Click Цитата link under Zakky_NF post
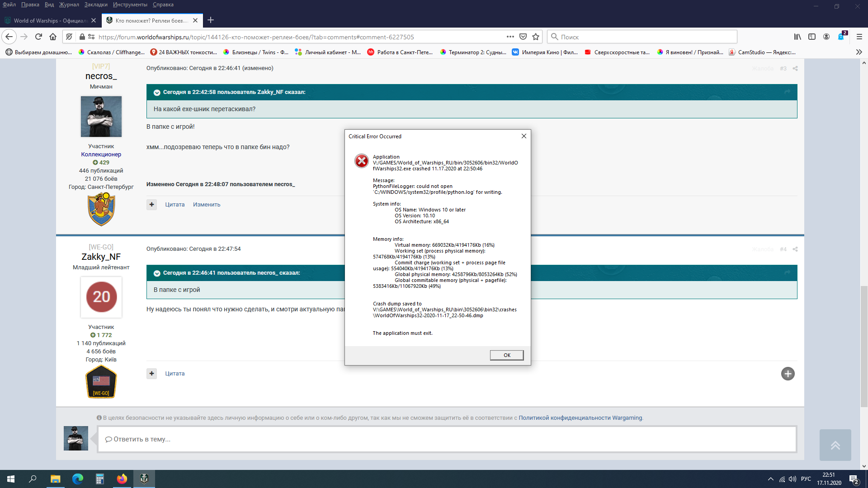Image resolution: width=868 pixels, height=488 pixels. 175,374
